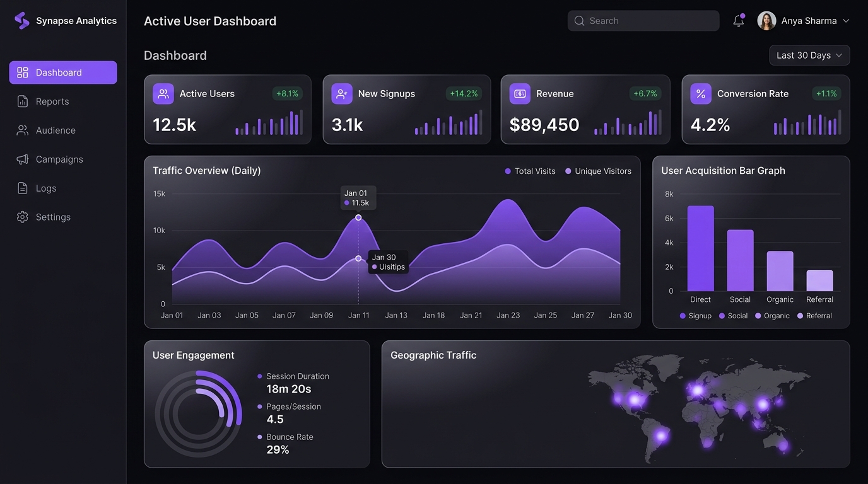Click the Jan 23 axis label
Image resolution: width=868 pixels, height=484 pixels.
click(x=508, y=315)
